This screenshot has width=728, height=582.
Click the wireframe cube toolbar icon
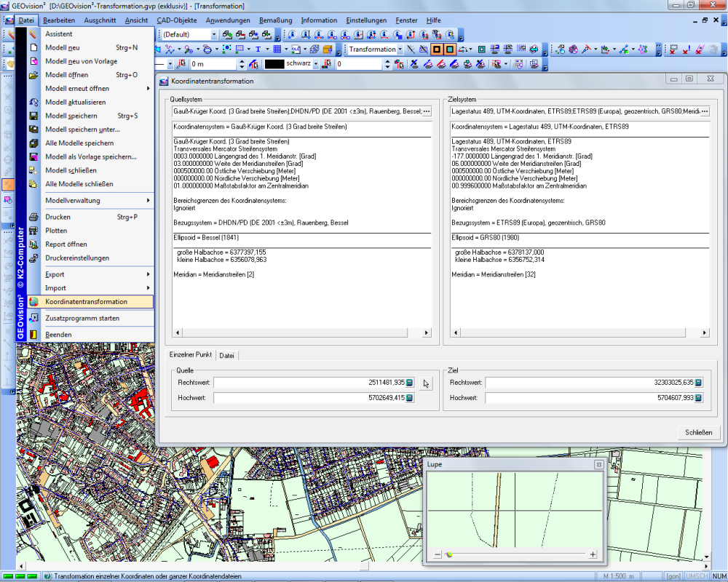[314, 49]
